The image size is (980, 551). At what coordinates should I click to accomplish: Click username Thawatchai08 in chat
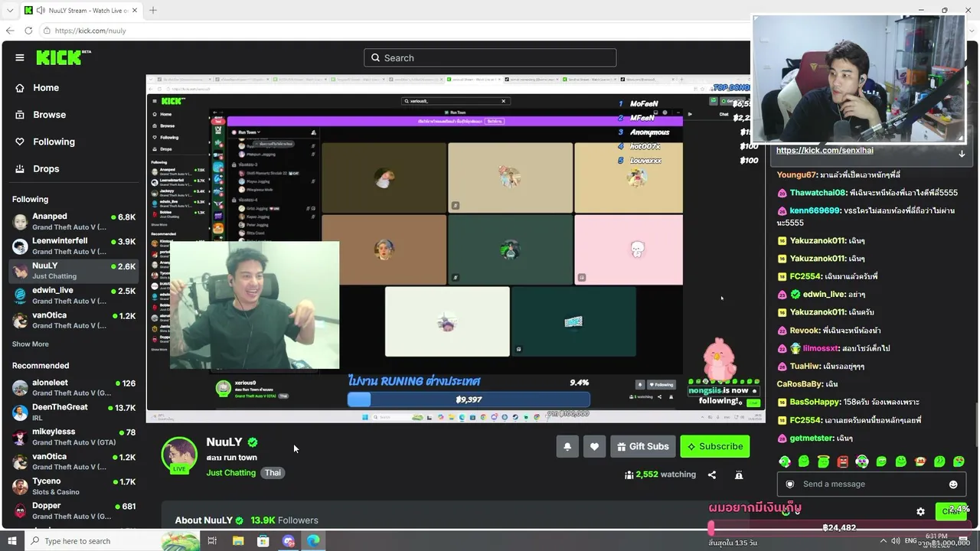tap(818, 193)
